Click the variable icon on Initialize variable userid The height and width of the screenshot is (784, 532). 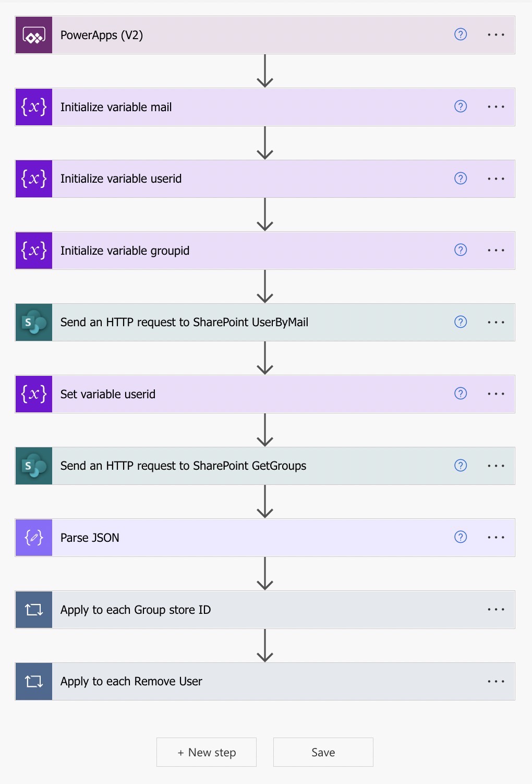(x=33, y=178)
